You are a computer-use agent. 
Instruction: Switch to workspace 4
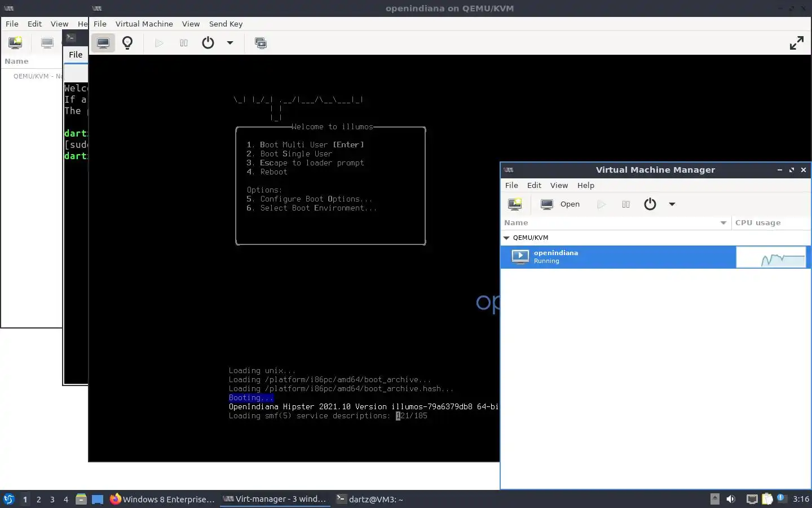coord(66,499)
